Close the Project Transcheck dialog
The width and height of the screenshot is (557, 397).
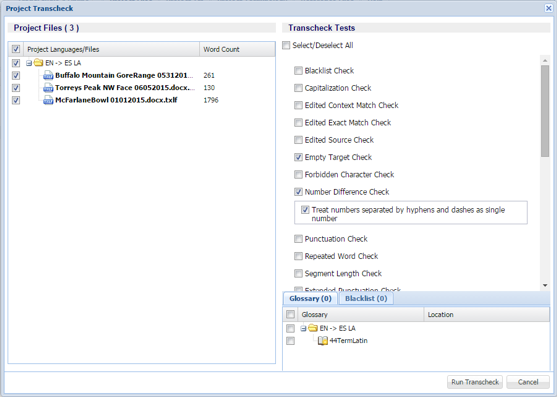coord(548,8)
